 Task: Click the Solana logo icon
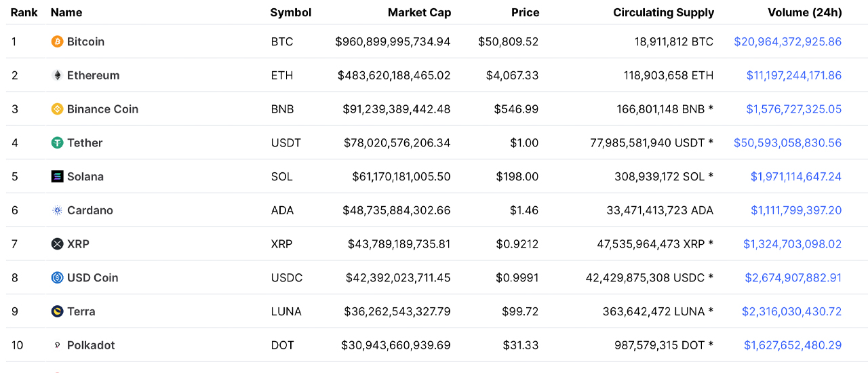coord(58,176)
